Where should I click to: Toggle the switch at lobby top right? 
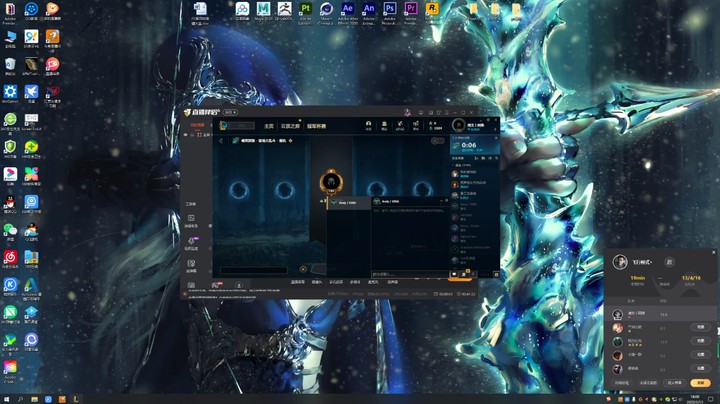(437, 140)
